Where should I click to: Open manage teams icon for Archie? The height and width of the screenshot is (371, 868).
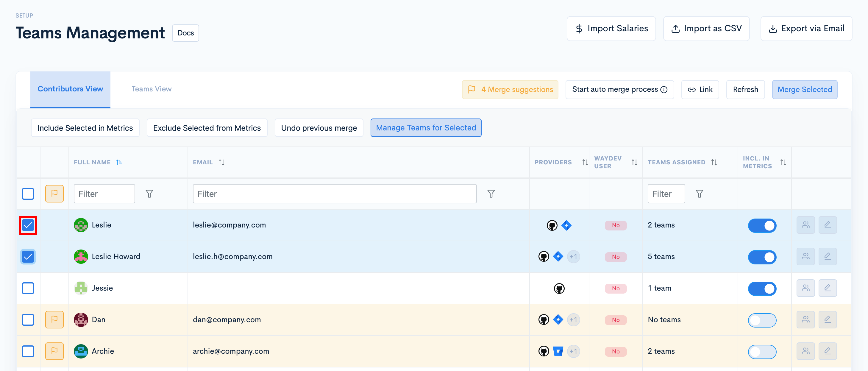click(805, 351)
